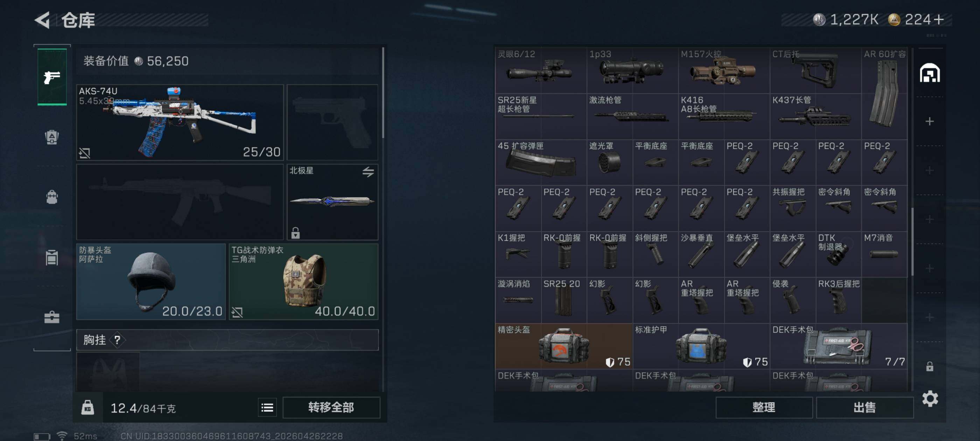Open the backpack tab in left sidebar
The image size is (980, 441).
tap(52, 197)
